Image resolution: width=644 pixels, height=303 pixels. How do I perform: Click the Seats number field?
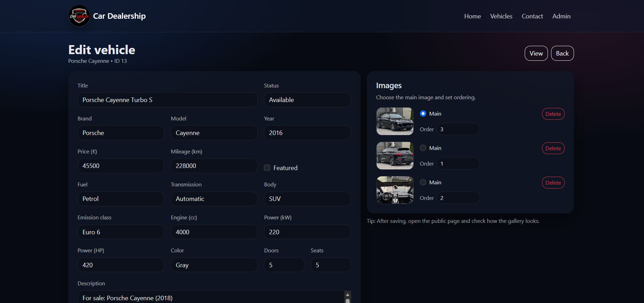pyautogui.click(x=330, y=265)
